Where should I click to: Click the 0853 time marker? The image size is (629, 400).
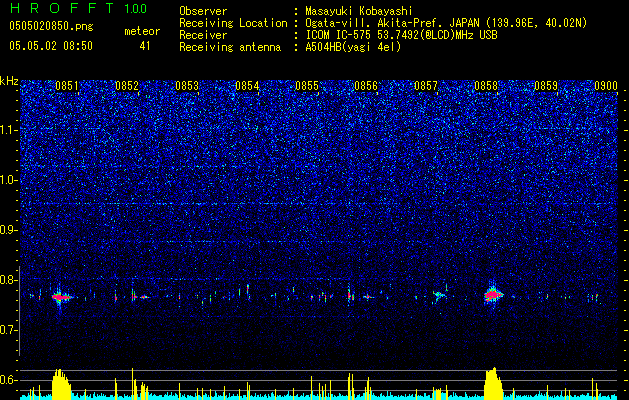click(187, 86)
